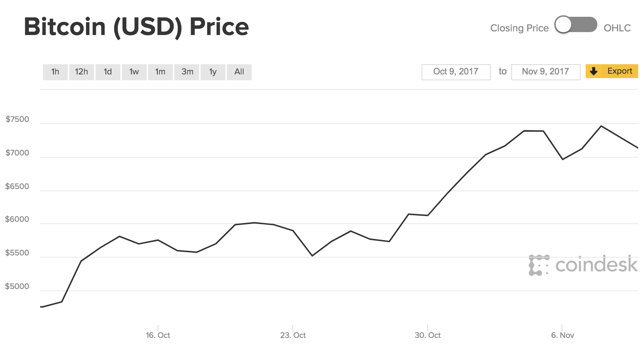Click the Bitcoin (USD) Price heading
This screenshot has height=351, width=644.
(x=136, y=27)
